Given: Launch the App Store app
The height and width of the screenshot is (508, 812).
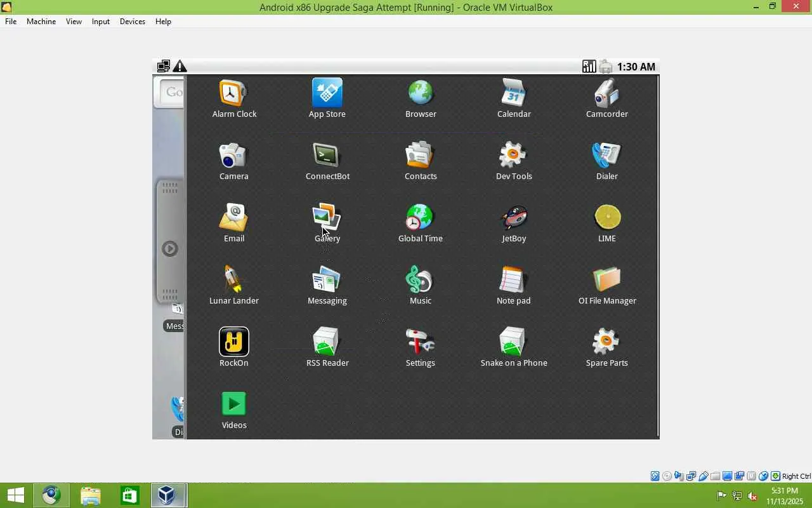Looking at the screenshot, I should [x=327, y=99].
